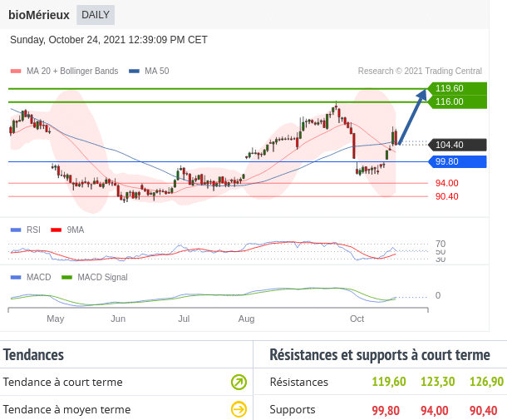Click the 9MA red legend swatch

(x=56, y=230)
